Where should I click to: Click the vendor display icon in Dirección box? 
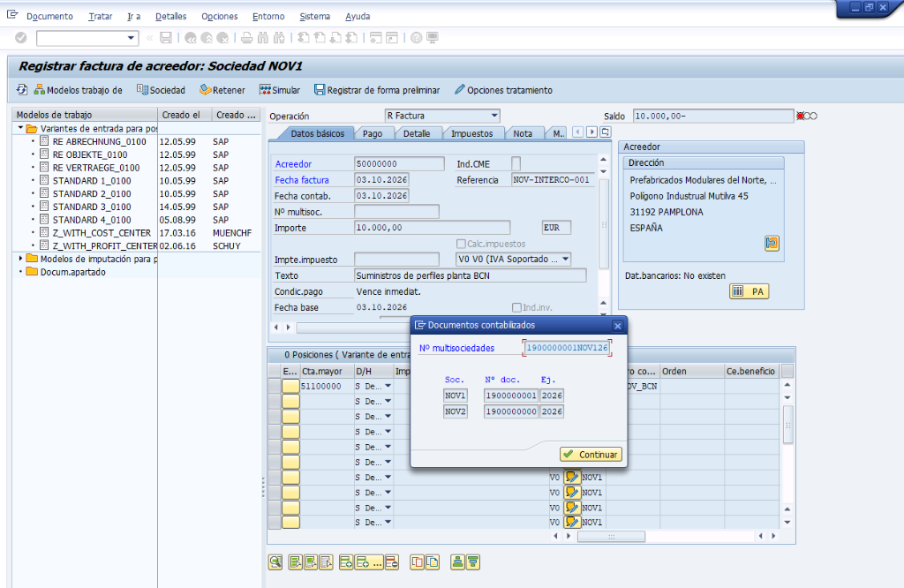(x=772, y=244)
